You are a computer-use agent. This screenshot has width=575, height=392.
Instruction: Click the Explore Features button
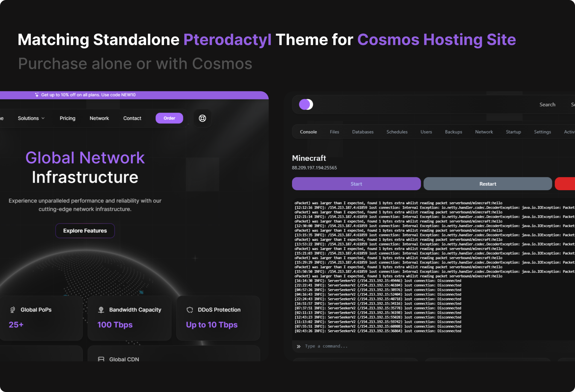pos(85,231)
